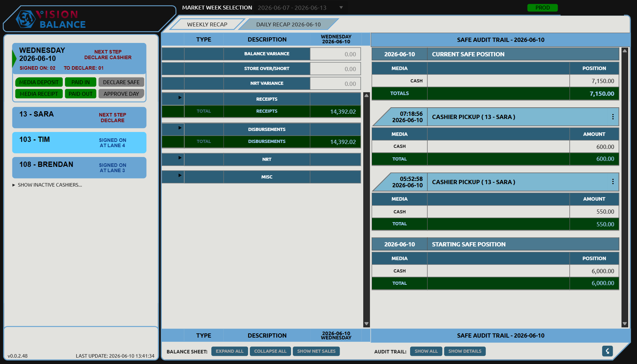Click cashier pickup cash 600.00 amount
This screenshot has width=637, height=364.
(x=605, y=147)
